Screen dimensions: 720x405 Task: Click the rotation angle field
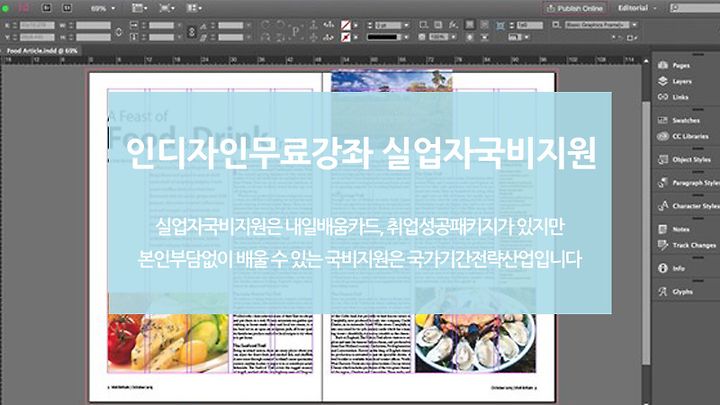tap(231, 25)
